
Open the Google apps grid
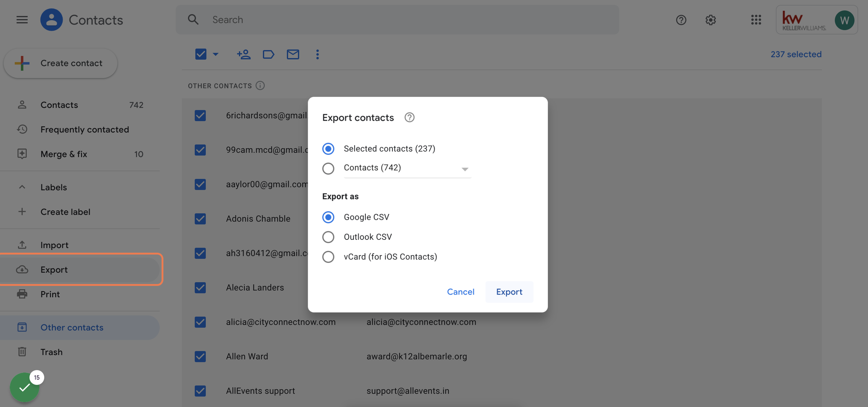[756, 20]
